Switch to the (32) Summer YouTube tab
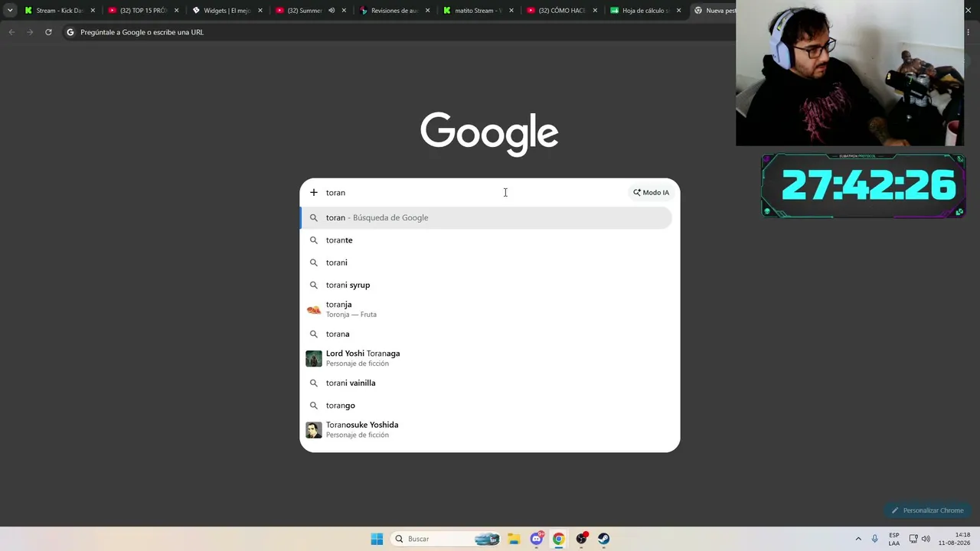The width and height of the screenshot is (980, 551). (x=304, y=11)
